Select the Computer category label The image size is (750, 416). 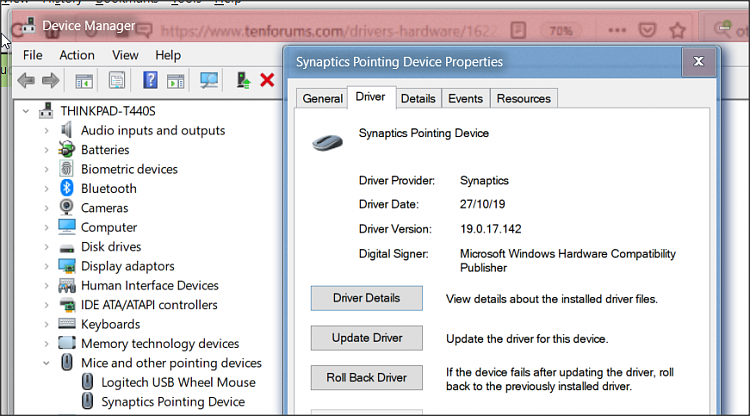click(x=109, y=227)
